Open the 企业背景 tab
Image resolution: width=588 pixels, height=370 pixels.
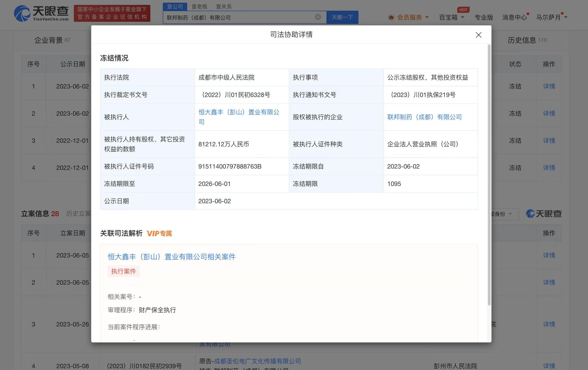coord(52,40)
